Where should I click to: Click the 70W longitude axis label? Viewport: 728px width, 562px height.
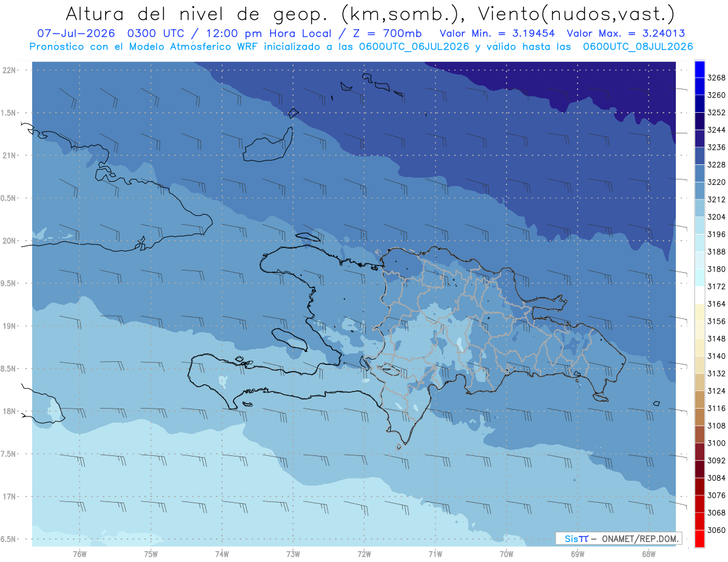tap(507, 554)
